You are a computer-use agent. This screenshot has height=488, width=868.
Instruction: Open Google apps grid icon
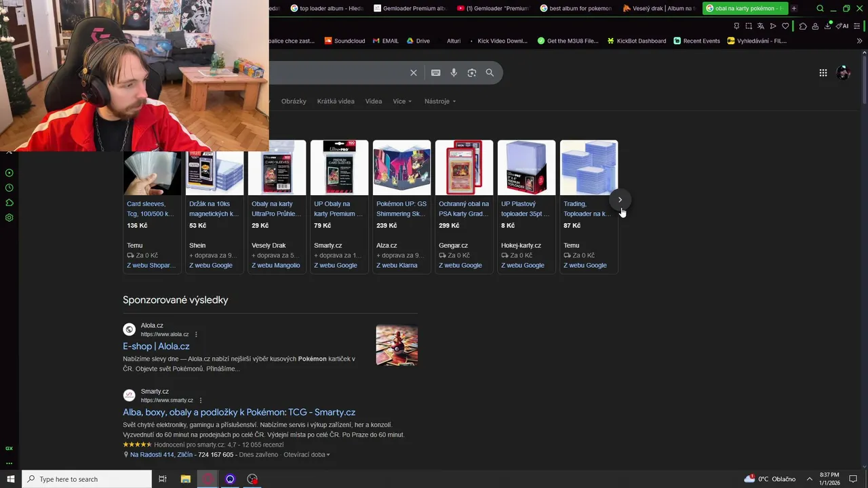[x=823, y=73]
